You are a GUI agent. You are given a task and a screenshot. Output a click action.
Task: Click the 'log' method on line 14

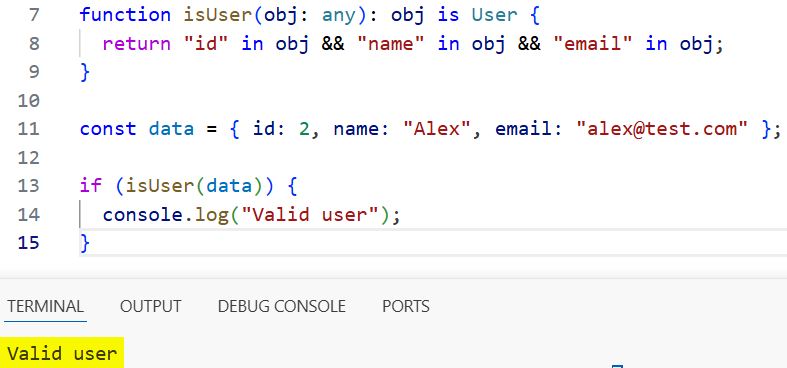point(211,215)
